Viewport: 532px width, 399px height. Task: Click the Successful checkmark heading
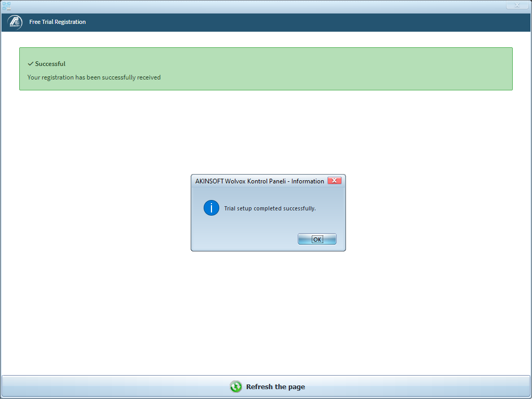pyautogui.click(x=46, y=64)
